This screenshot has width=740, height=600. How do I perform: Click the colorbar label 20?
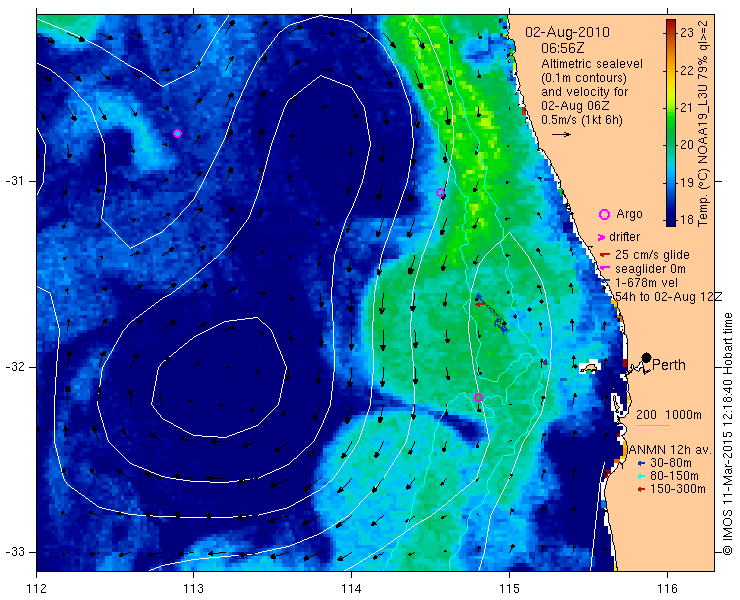[x=687, y=145]
